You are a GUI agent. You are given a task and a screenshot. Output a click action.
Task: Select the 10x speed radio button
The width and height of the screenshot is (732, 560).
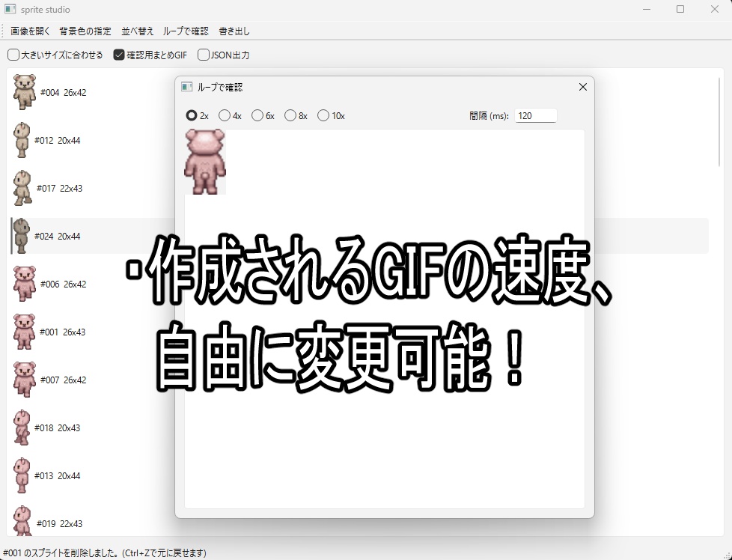[323, 115]
